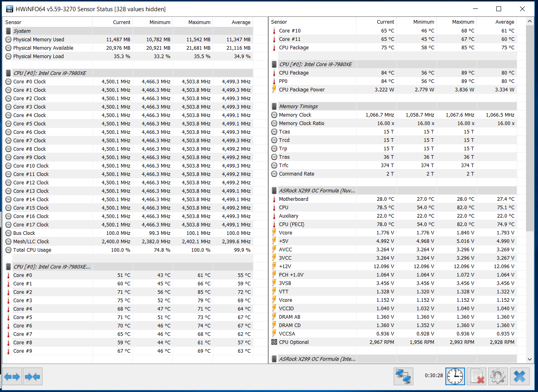The height and width of the screenshot is (392, 538).
Task: Select the Core #10 temperature row
Action: tap(393, 30)
